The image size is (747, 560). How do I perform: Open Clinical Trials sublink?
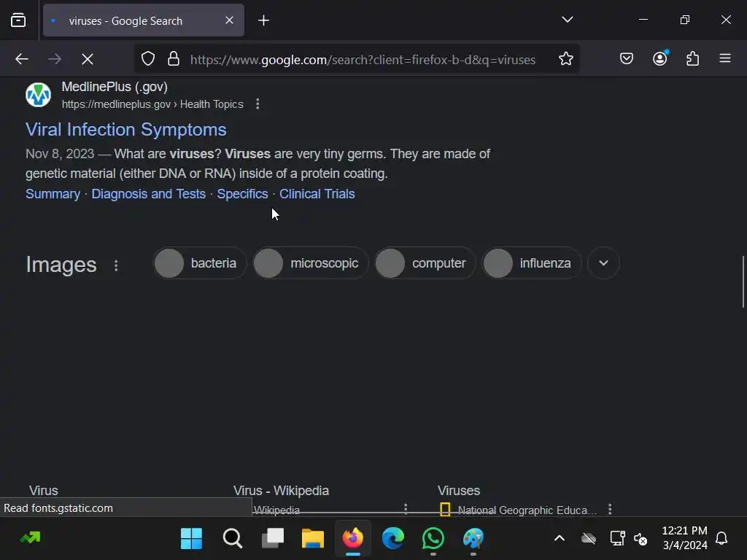coord(317,194)
